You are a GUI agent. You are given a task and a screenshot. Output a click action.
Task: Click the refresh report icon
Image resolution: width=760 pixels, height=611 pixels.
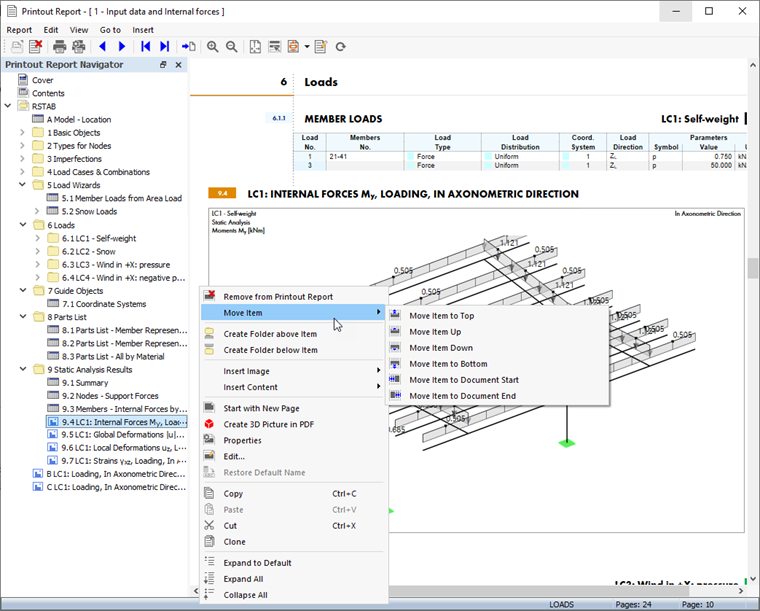[x=341, y=47]
